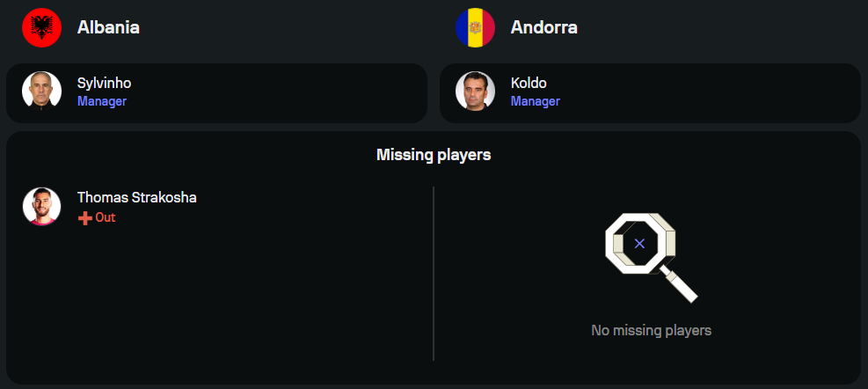Open Koldo's profile photo
The width and height of the screenshot is (868, 389).
[475, 91]
